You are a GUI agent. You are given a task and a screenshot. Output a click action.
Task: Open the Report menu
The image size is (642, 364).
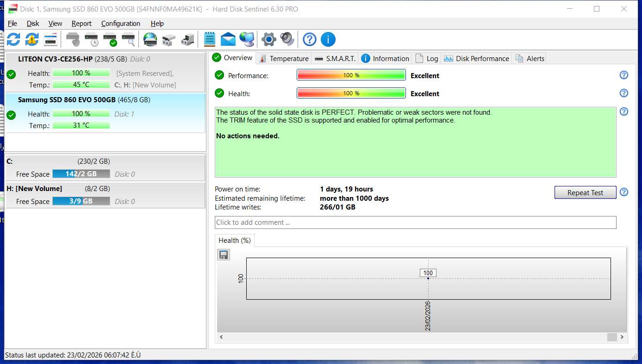click(81, 24)
